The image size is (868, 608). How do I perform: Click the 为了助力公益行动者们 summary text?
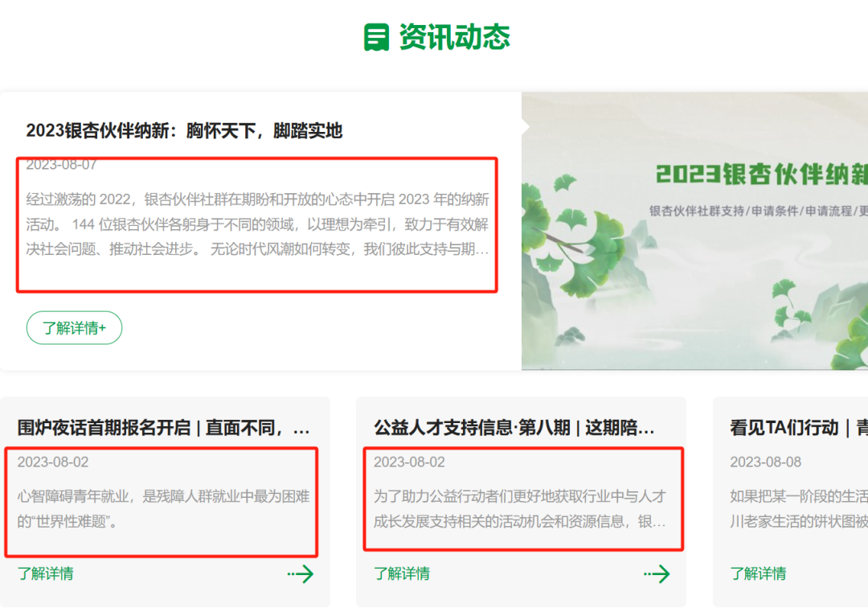pos(520,509)
